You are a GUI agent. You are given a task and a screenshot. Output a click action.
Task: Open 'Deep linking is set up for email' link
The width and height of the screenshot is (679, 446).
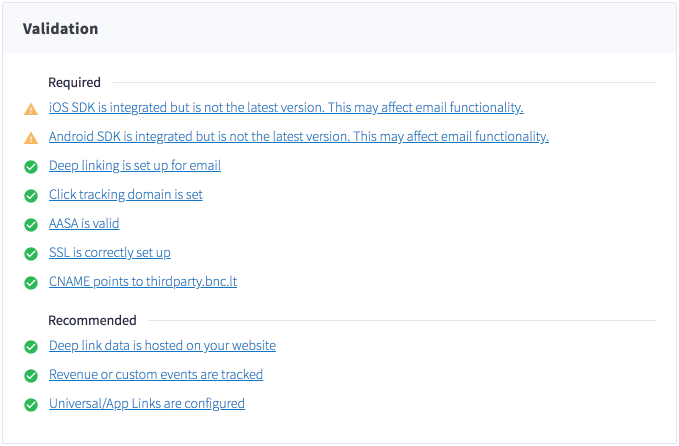tap(135, 165)
